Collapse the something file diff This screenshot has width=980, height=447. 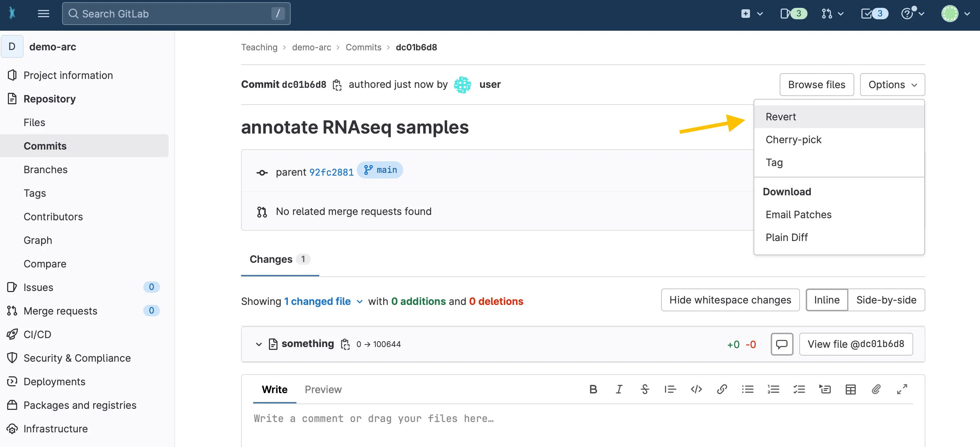point(259,344)
